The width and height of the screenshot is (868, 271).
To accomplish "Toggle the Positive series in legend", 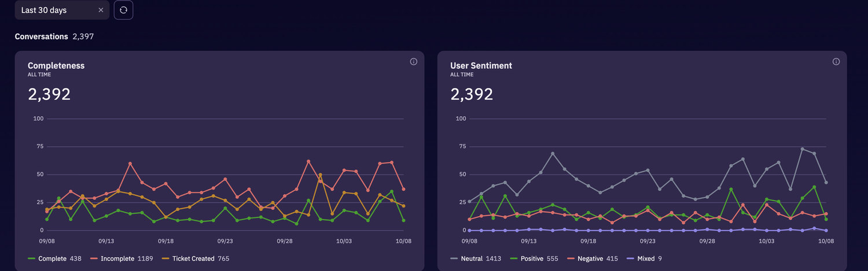I will point(534,259).
